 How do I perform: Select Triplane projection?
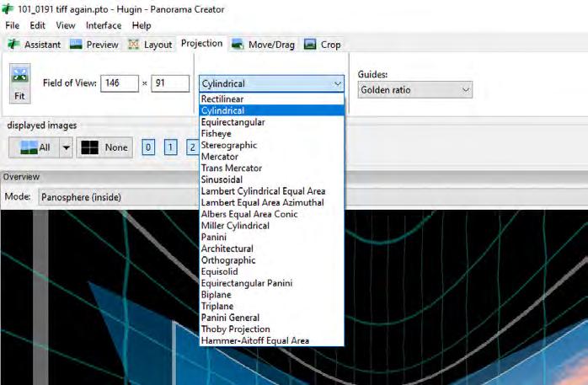click(x=271, y=306)
